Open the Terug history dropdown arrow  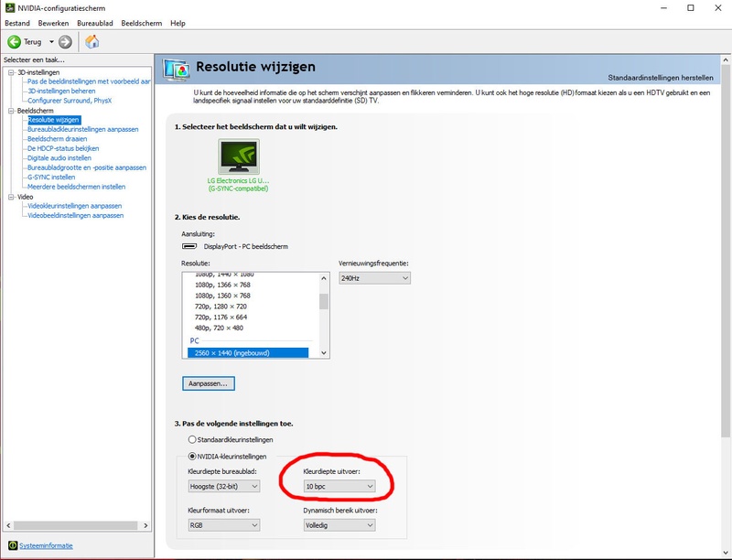(51, 42)
